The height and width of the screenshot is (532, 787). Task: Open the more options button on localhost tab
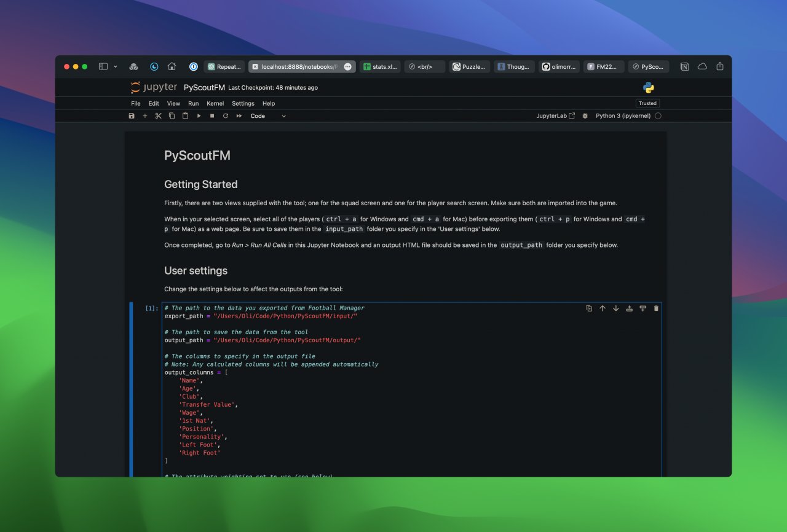click(347, 66)
